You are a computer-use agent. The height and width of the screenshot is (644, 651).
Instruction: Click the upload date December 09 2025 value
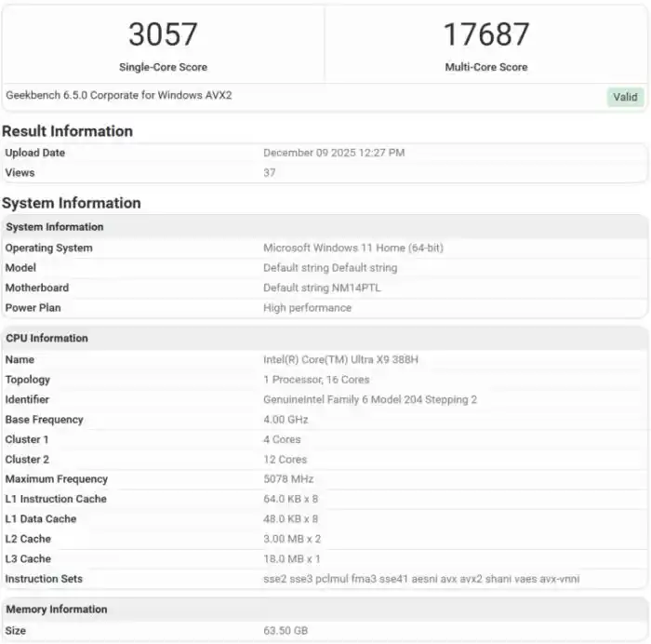[334, 153]
